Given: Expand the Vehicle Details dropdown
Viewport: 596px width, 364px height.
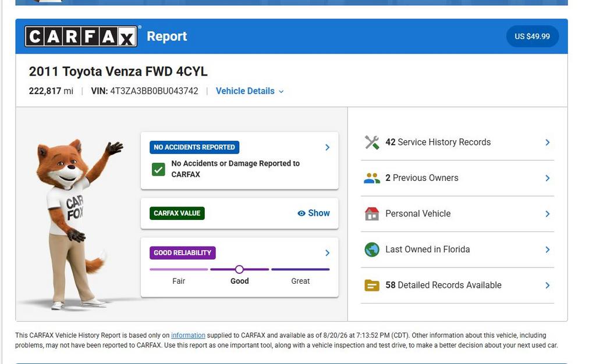Looking at the screenshot, I should pyautogui.click(x=250, y=91).
